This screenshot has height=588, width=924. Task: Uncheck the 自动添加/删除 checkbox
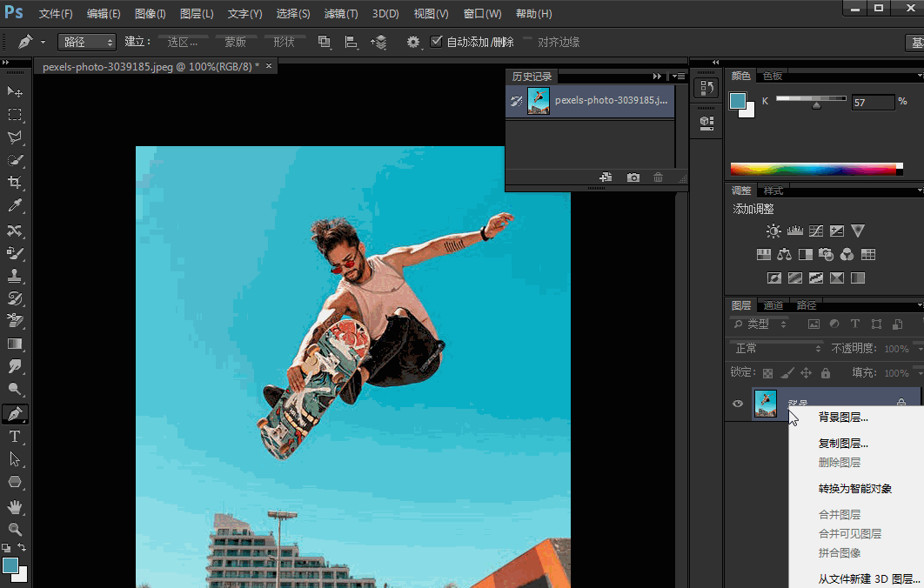coord(437,42)
